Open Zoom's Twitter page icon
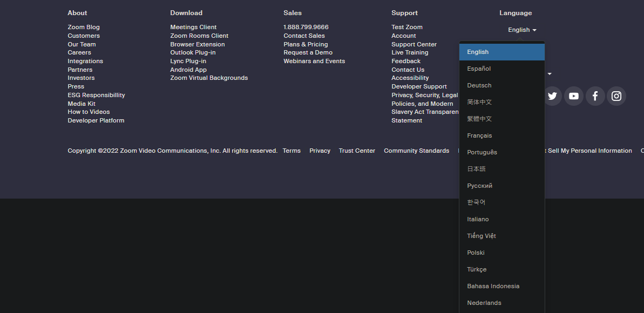 point(552,96)
